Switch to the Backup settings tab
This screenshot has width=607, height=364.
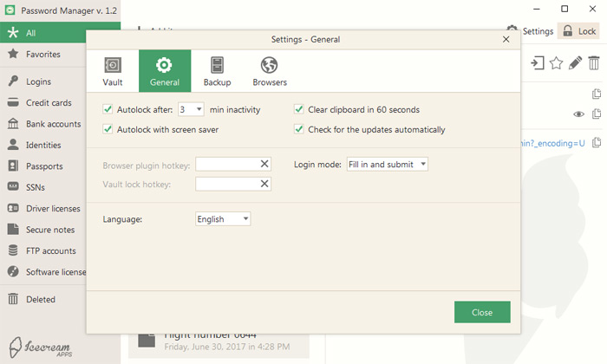(217, 71)
